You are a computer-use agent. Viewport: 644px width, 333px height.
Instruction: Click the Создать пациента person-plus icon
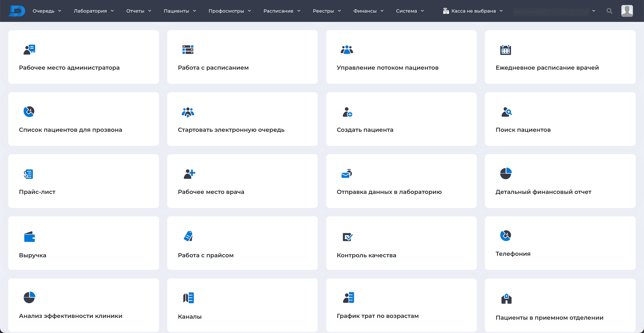click(347, 112)
